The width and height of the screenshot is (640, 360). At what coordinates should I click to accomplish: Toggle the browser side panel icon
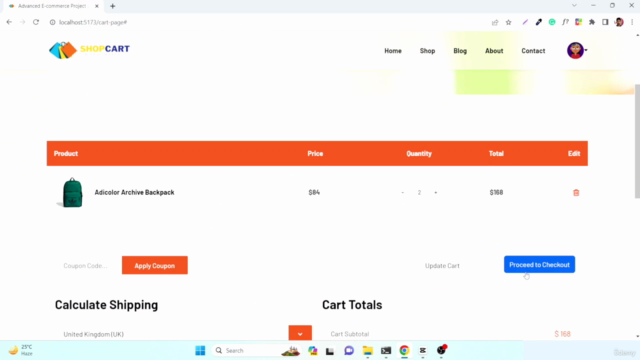pos(605,22)
